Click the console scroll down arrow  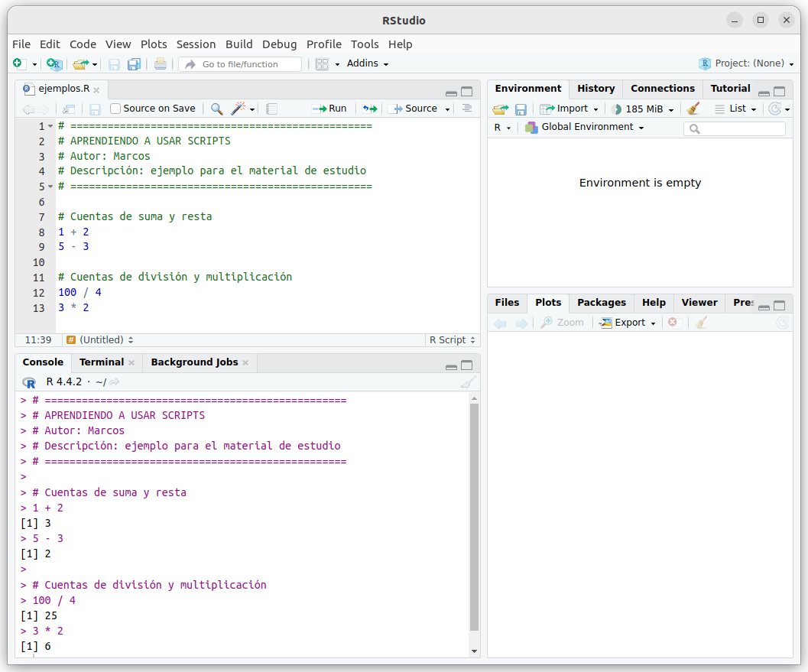tap(474, 651)
